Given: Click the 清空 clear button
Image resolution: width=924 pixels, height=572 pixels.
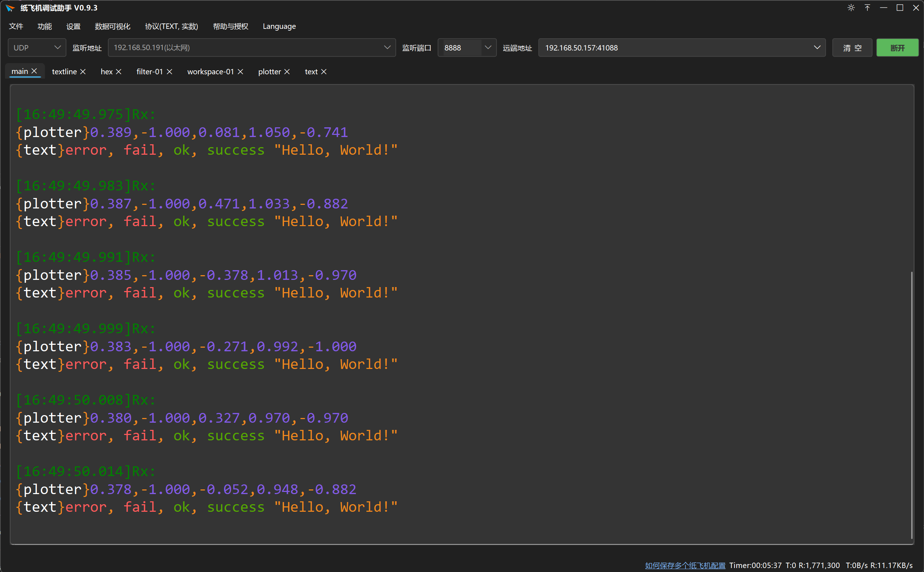Looking at the screenshot, I should coord(852,48).
